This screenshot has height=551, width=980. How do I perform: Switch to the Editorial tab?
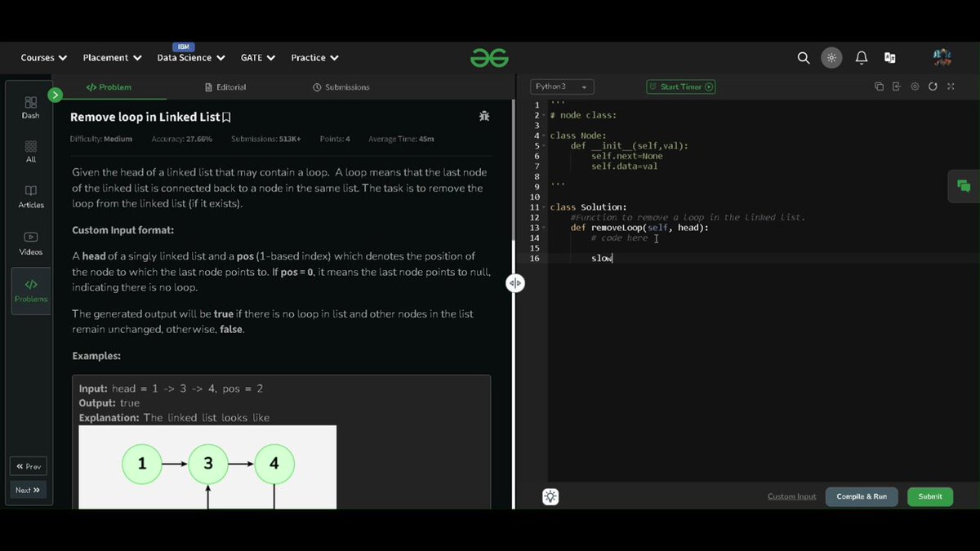pos(225,87)
